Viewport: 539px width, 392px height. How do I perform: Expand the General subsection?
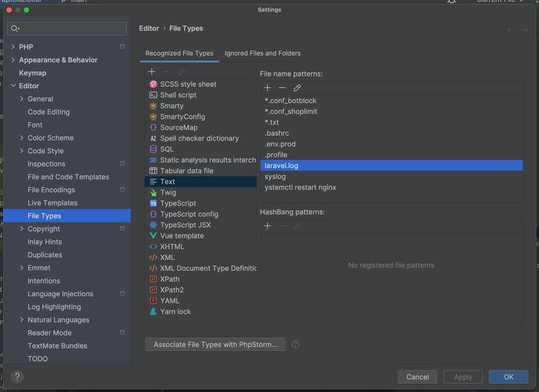[22, 99]
